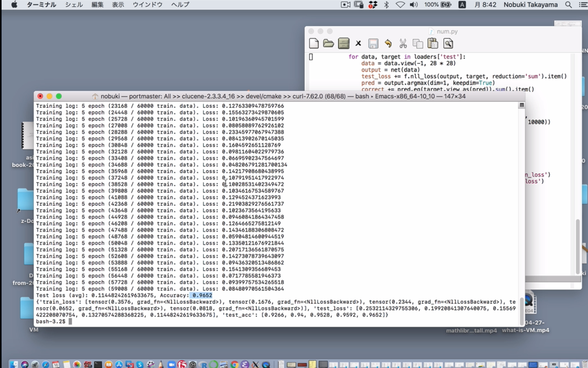Click the search magnifier icon in Emacs toolbar
The height and width of the screenshot is (368, 588).
coord(448,43)
